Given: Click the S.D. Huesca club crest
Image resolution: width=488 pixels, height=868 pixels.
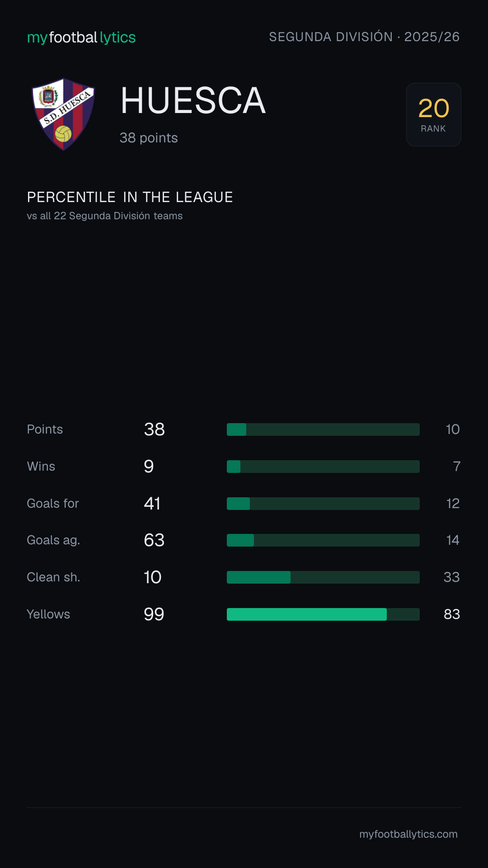Looking at the screenshot, I should coord(63,114).
